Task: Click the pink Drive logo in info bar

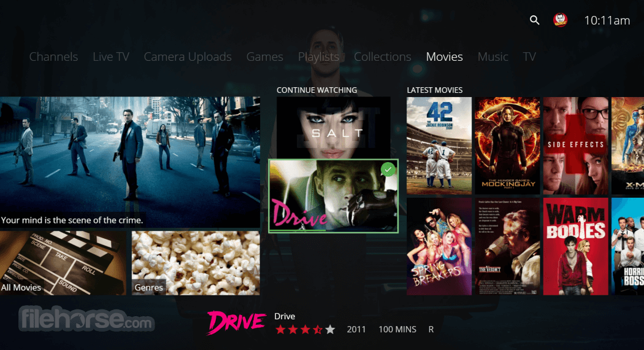Action: (236, 322)
